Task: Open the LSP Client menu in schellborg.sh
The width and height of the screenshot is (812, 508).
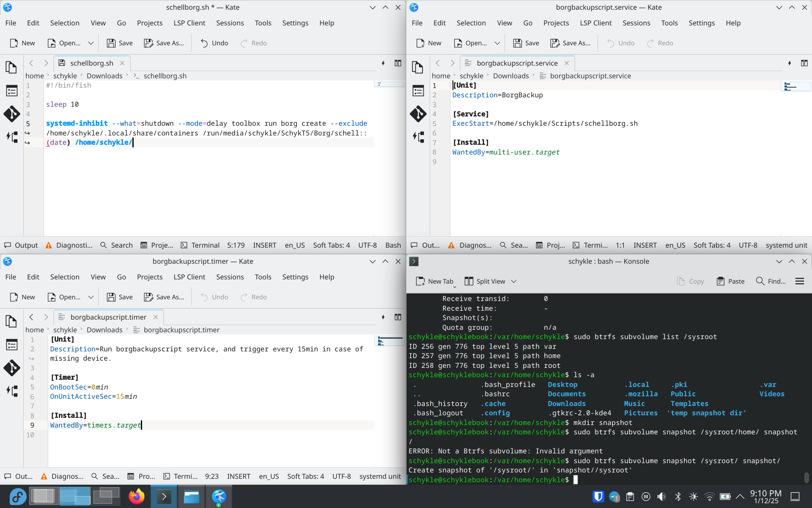Action: pos(189,22)
